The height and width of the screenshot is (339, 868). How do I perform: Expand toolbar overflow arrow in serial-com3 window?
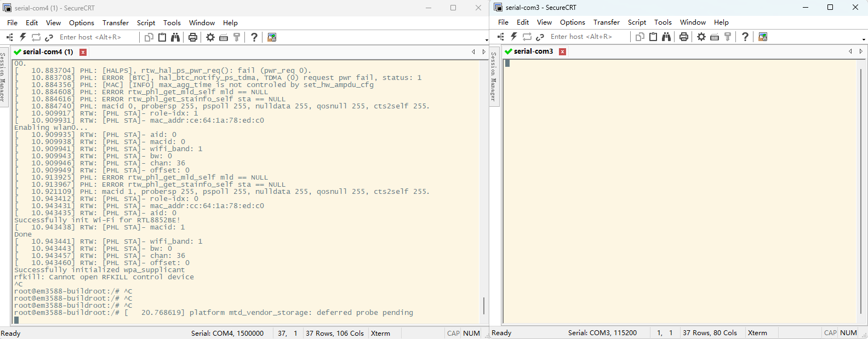tap(864, 39)
